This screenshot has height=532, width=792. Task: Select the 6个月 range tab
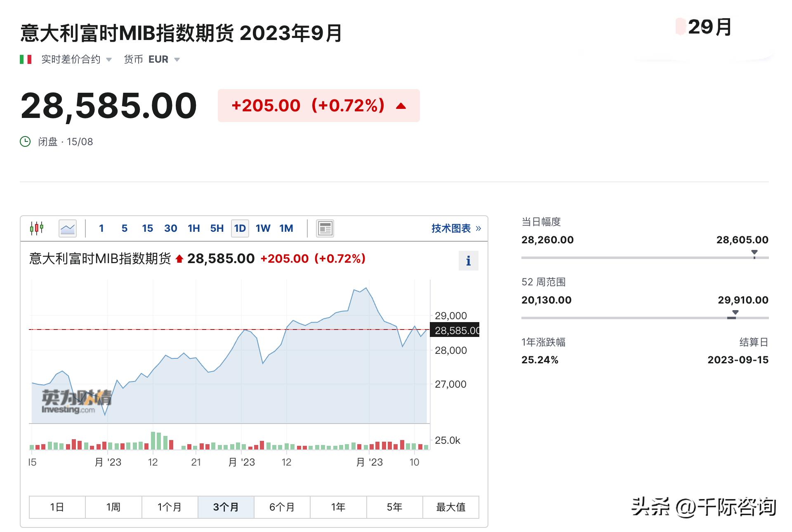pos(282,507)
